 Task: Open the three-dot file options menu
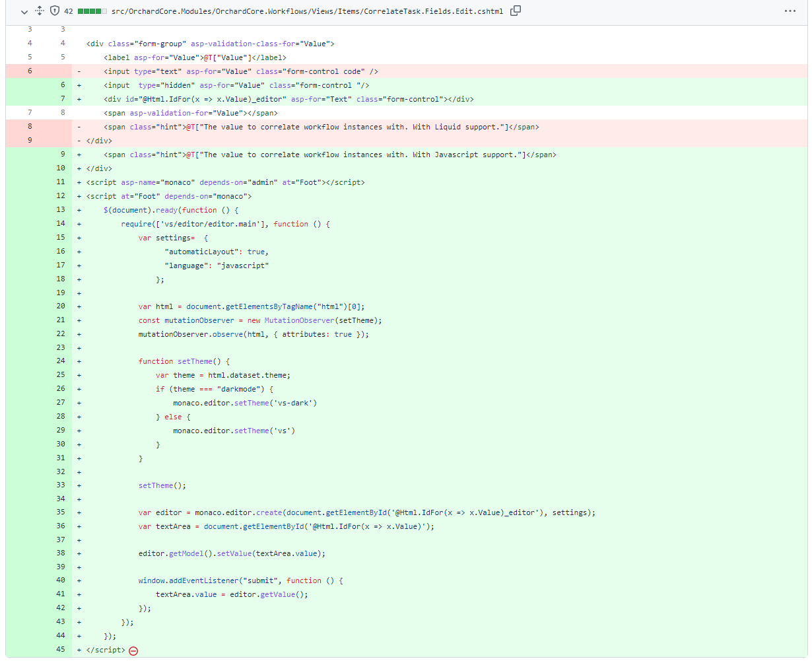point(790,11)
